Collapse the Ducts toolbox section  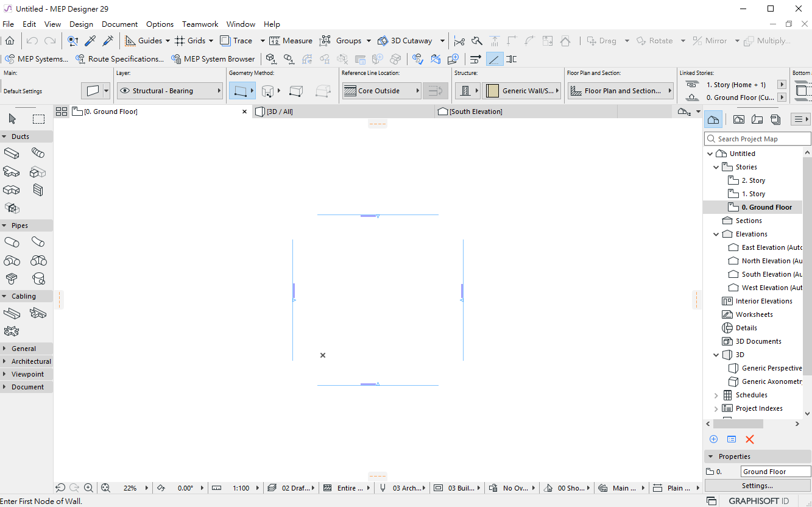coord(5,136)
